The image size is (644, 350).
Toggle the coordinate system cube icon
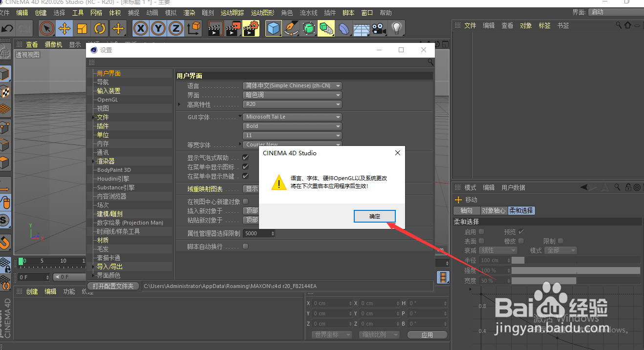click(x=194, y=29)
